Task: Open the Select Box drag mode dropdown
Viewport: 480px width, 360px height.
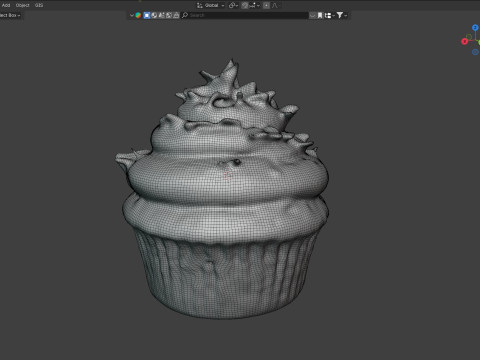Action: (10, 15)
